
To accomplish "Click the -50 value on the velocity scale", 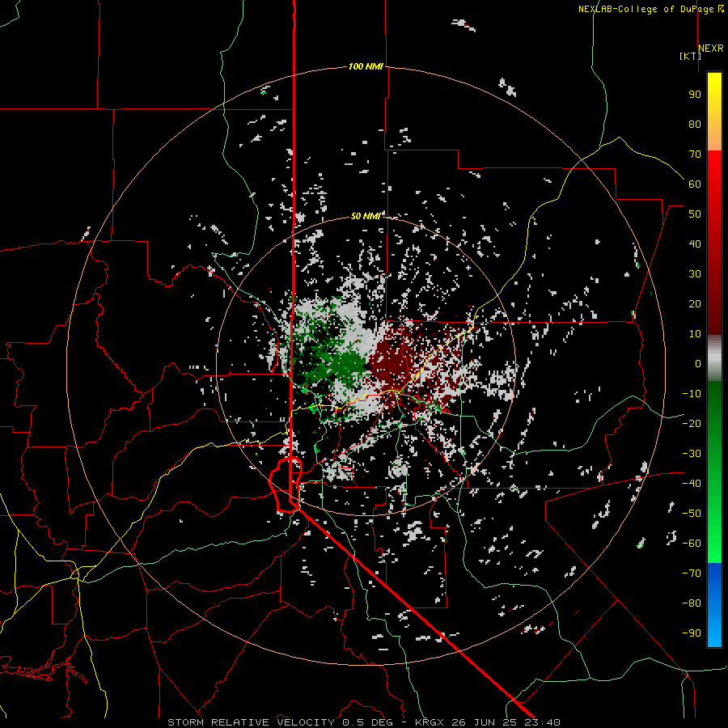I will [692, 514].
